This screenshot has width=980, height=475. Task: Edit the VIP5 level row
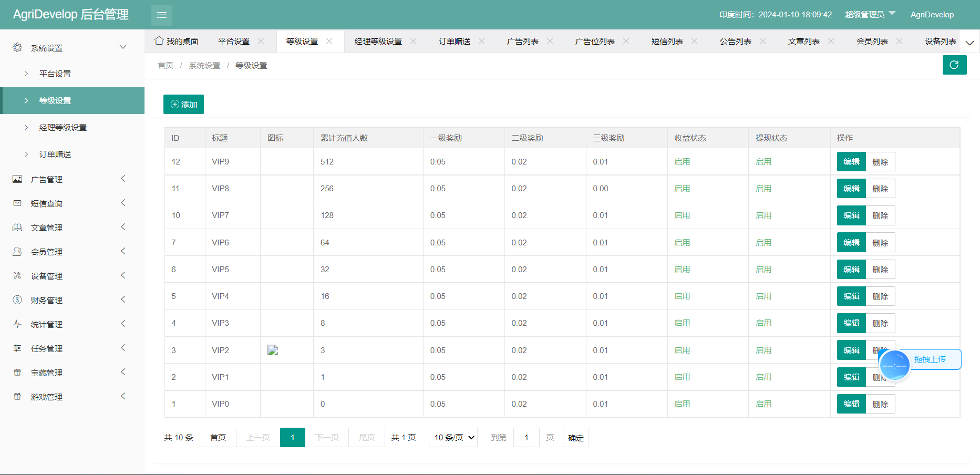tap(851, 269)
